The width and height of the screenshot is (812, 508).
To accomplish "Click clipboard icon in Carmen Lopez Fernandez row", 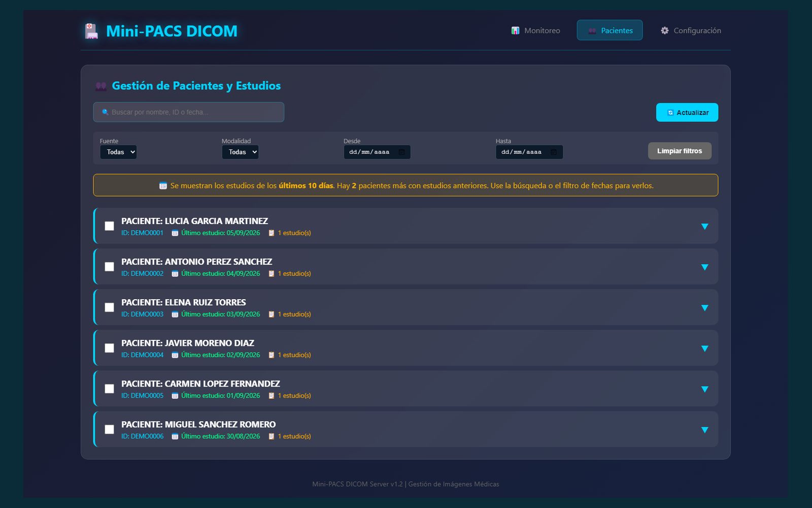I will click(272, 396).
